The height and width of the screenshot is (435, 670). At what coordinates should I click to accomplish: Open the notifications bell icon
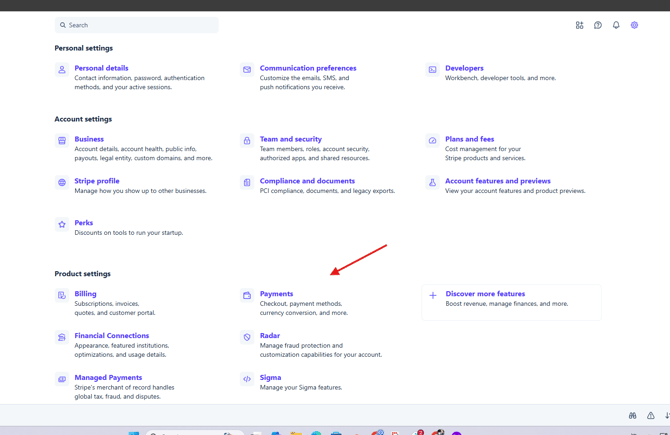pos(616,25)
